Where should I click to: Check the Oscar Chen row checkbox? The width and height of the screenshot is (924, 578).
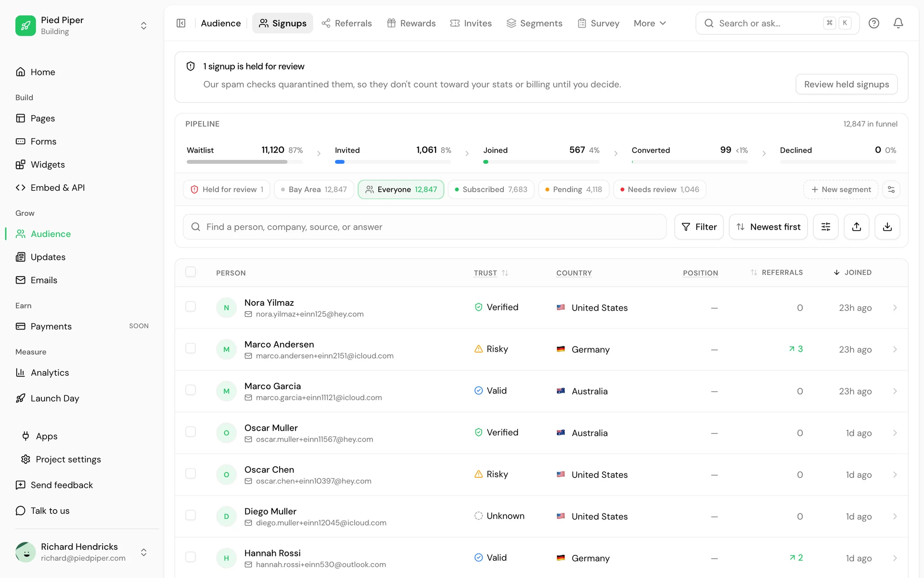191,473
